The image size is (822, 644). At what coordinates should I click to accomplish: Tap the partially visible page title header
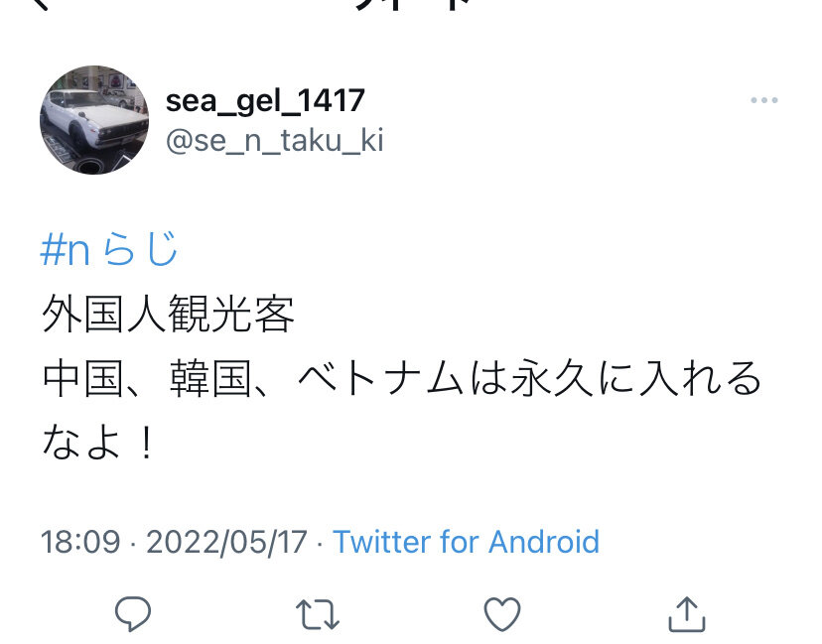tap(414, 5)
